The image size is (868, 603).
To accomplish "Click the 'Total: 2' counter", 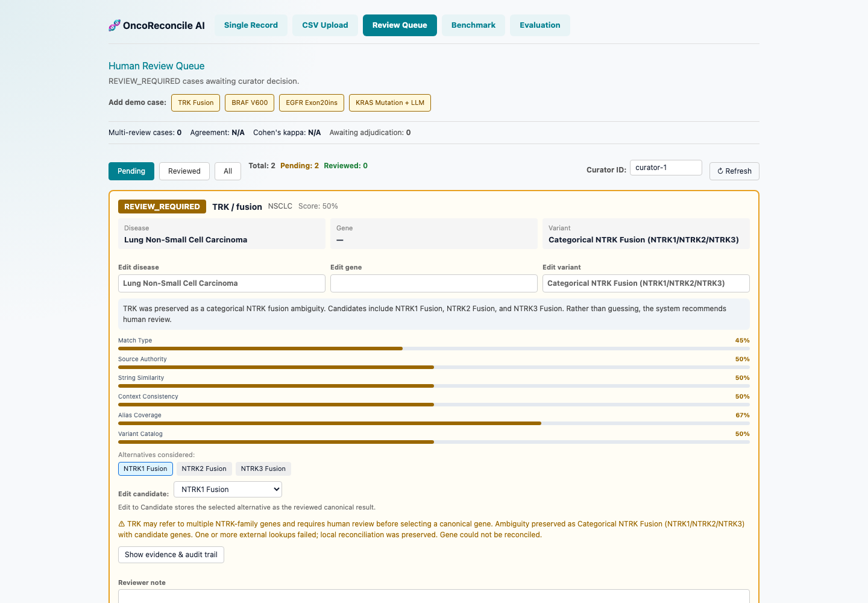I will (262, 166).
